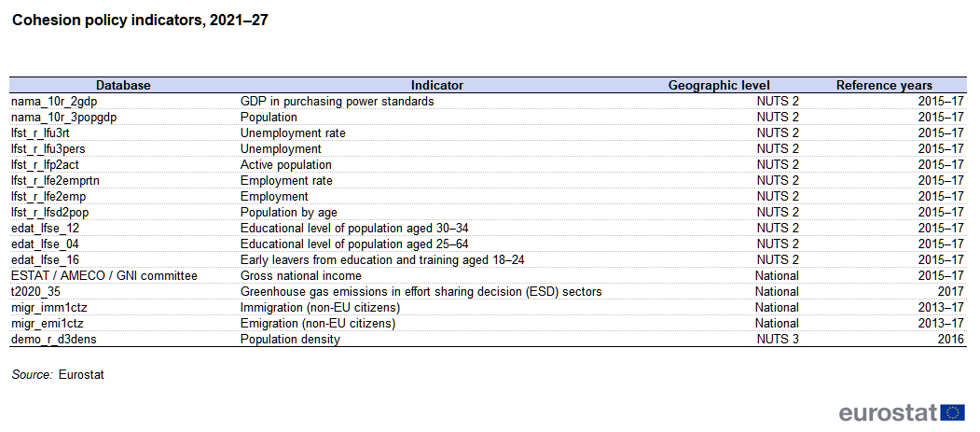Click the Eurostat EU flag logo icon
980x432 pixels.
(952, 413)
